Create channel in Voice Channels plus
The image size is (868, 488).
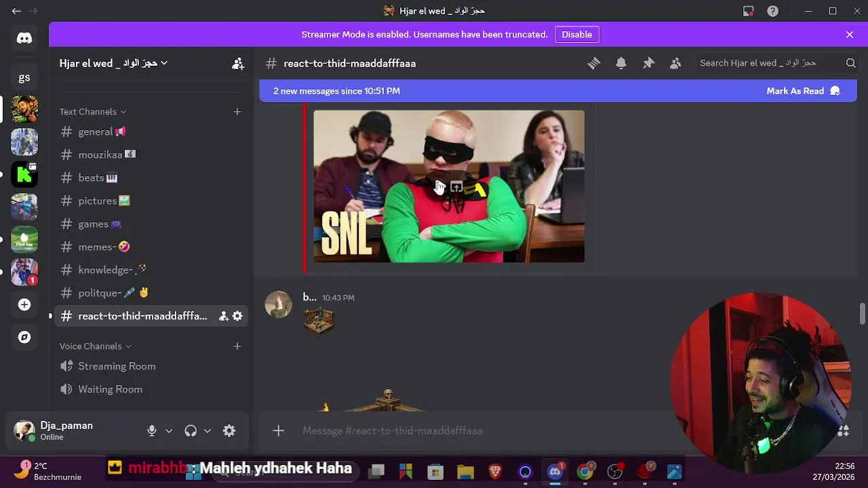(x=237, y=346)
